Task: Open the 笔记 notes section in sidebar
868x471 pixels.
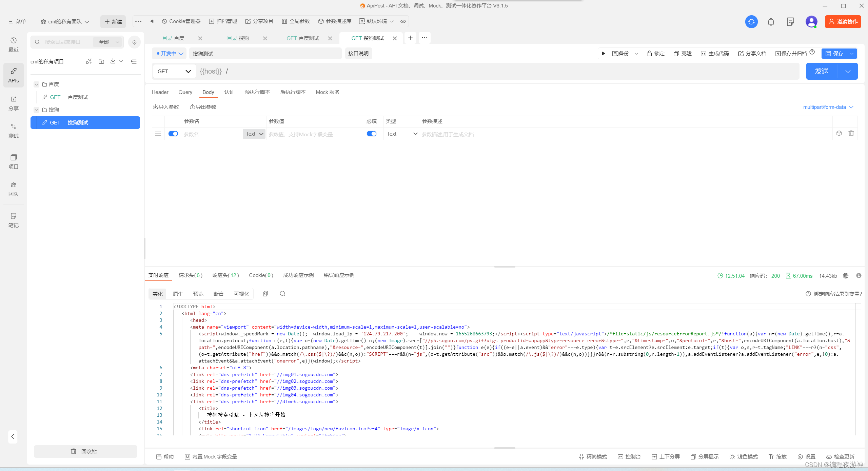Action: [x=14, y=220]
